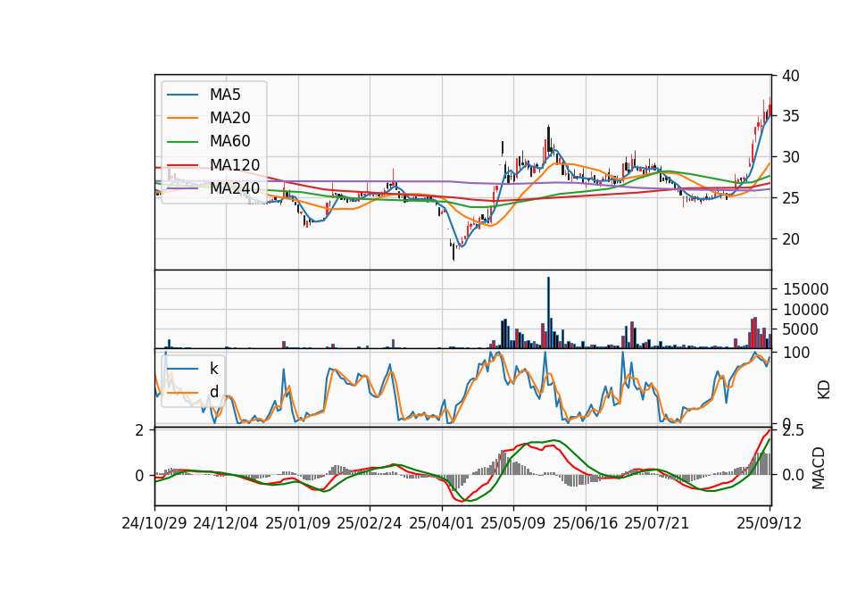Click the MACD left axis value 0
Screen dimensions: 857x616
(140, 476)
